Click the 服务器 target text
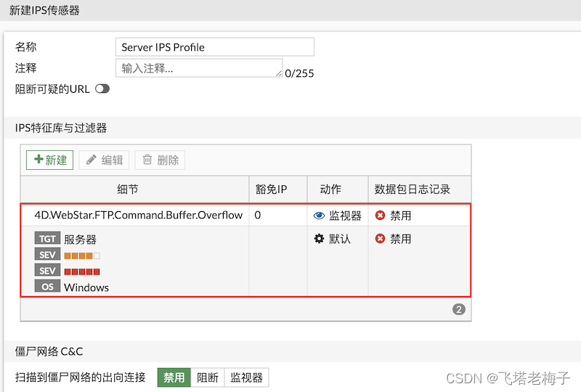581x392 pixels. (80, 240)
